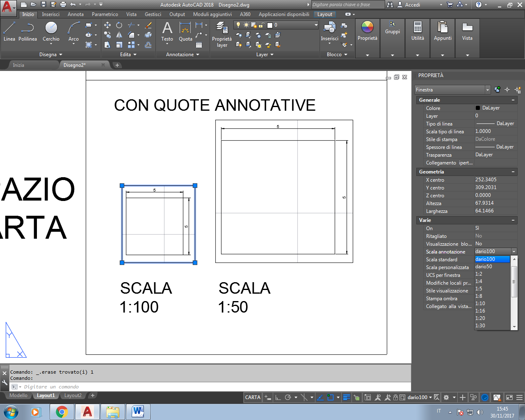Expand the Annotazione panel
525x420 pixels.
pyautogui.click(x=183, y=55)
